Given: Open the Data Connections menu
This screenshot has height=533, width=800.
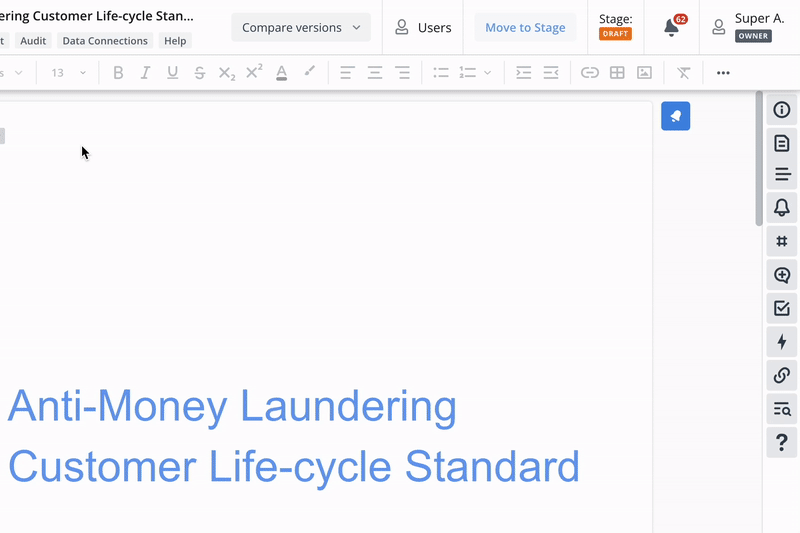Looking at the screenshot, I should coord(105,41).
